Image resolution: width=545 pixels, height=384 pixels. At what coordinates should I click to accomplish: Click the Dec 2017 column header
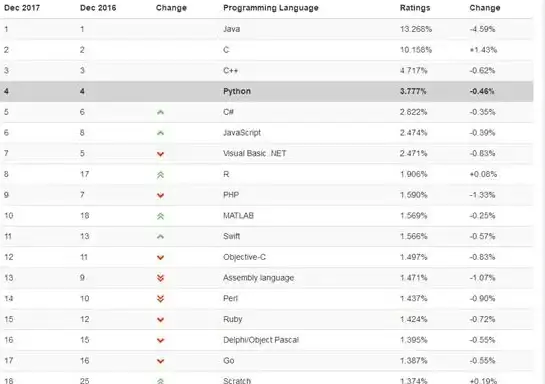tap(22, 8)
